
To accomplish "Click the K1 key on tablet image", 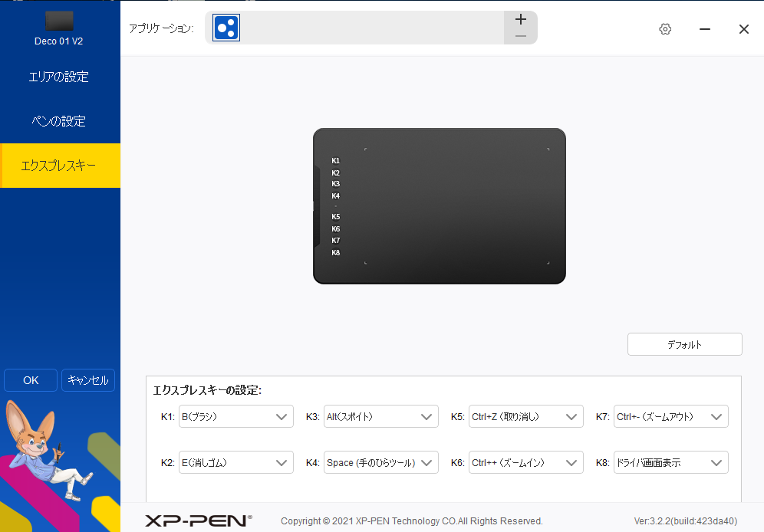I will (336, 161).
